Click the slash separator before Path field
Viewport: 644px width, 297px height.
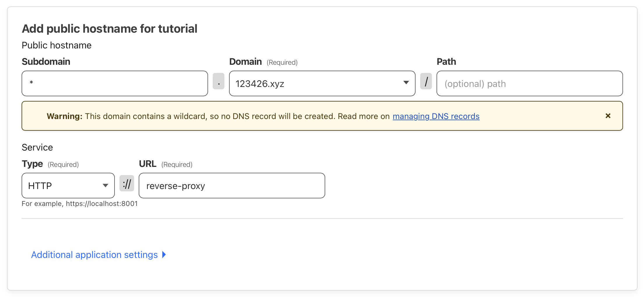[426, 81]
